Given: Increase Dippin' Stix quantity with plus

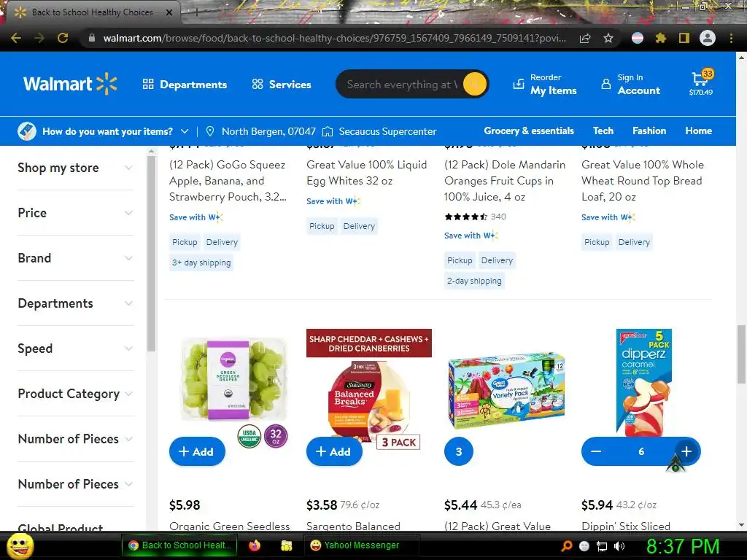Looking at the screenshot, I should (x=686, y=451).
